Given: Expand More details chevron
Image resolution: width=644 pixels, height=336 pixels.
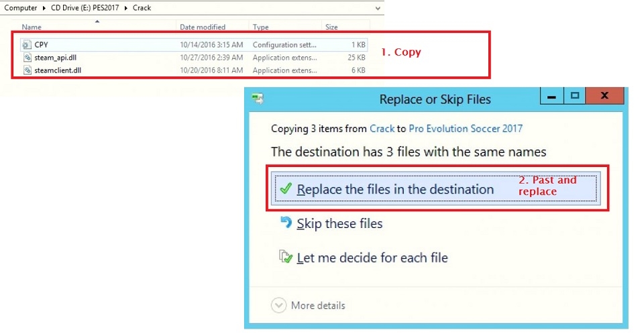Looking at the screenshot, I should [278, 305].
